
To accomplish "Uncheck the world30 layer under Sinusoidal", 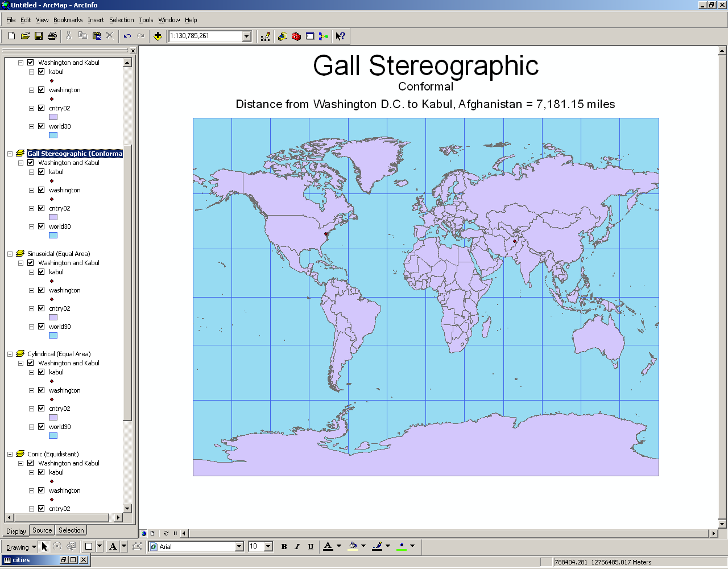I will point(41,326).
